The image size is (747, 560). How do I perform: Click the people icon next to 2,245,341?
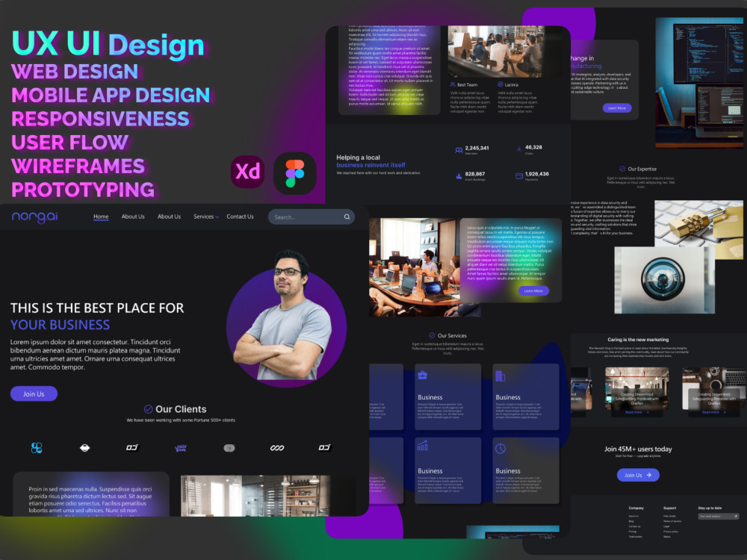pos(459,150)
